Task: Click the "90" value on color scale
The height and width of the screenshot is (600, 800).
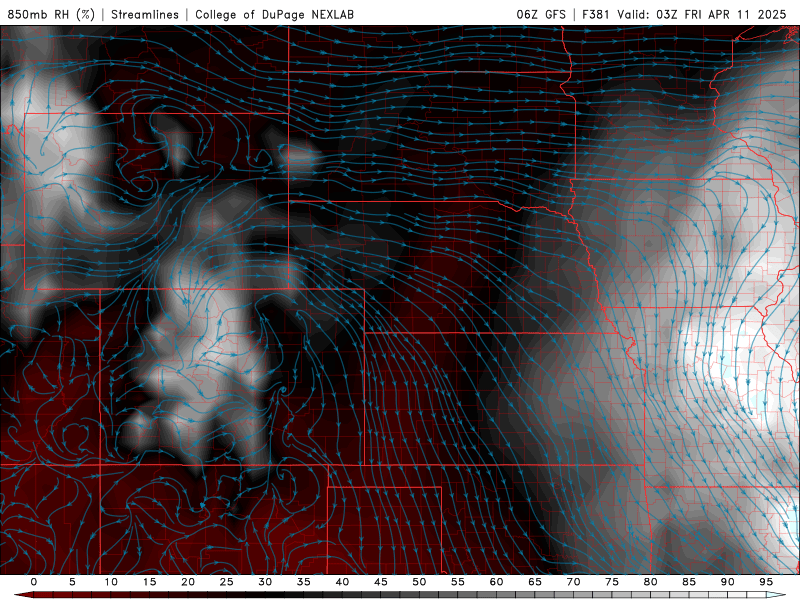Action: point(727,582)
